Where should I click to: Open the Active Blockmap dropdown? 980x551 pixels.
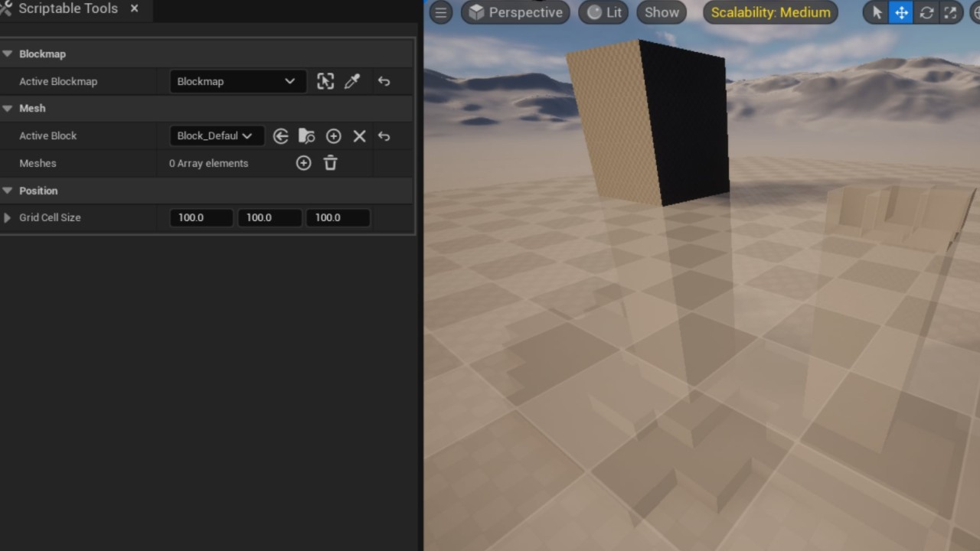click(x=236, y=81)
